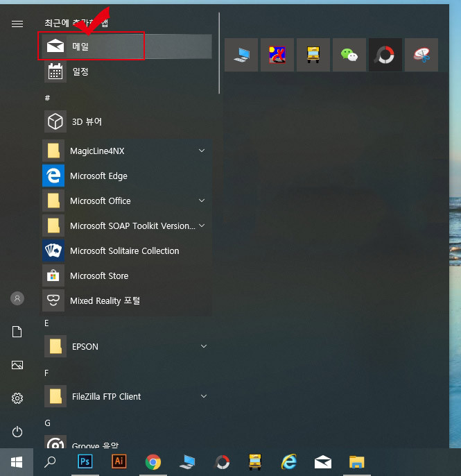Click the computer icon on taskbar
The width and height of the screenshot is (461, 476).
click(x=187, y=462)
